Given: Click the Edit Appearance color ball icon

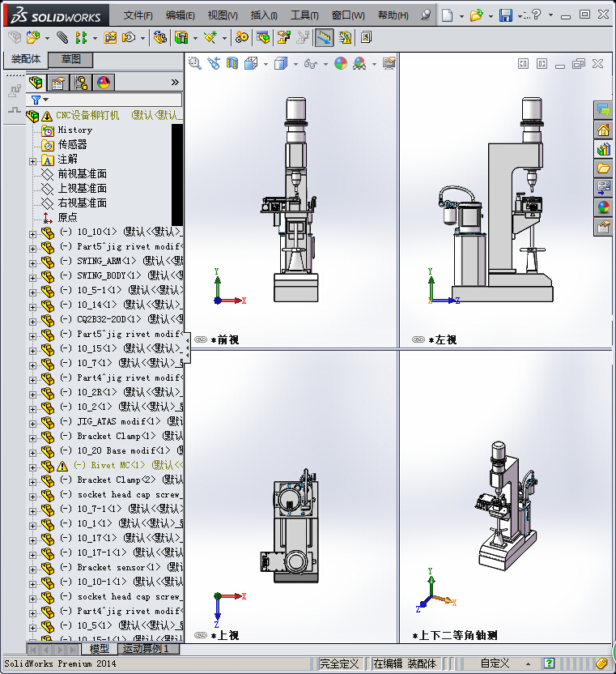Looking at the screenshot, I should click(341, 64).
